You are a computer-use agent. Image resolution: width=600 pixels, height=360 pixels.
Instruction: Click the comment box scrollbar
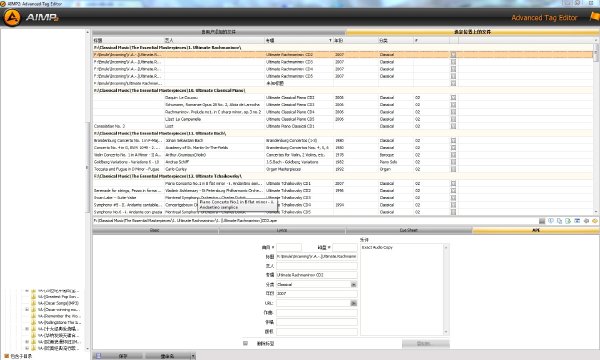click(x=446, y=290)
